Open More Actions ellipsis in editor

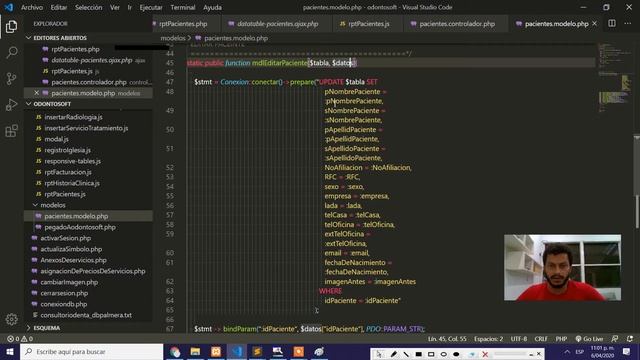pyautogui.click(x=628, y=24)
